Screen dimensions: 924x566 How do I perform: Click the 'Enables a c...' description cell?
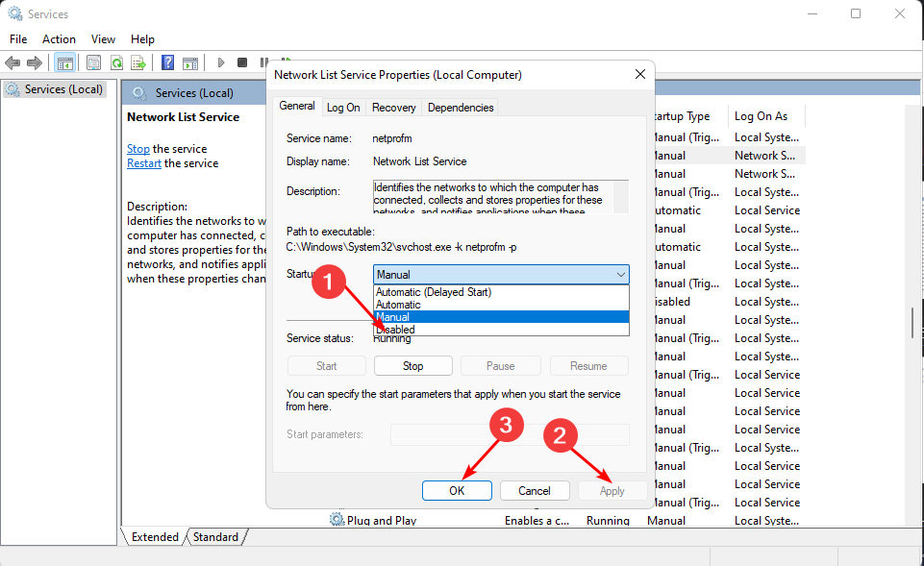(x=537, y=520)
